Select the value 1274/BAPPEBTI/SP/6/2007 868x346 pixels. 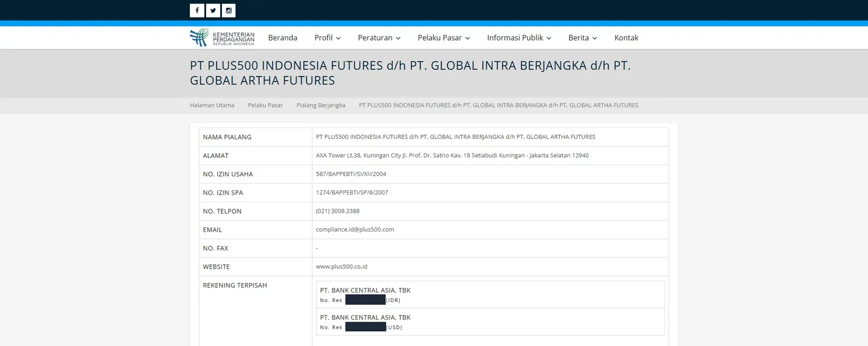tap(352, 193)
